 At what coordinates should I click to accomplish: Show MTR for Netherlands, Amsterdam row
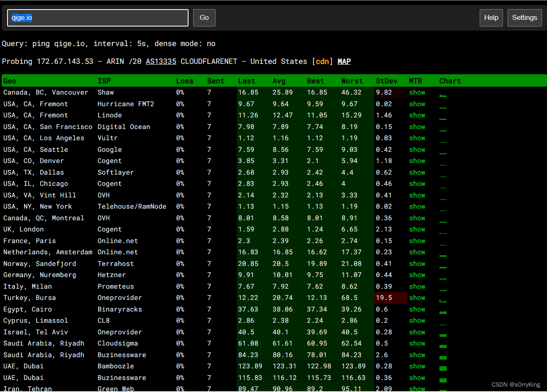tap(417, 252)
